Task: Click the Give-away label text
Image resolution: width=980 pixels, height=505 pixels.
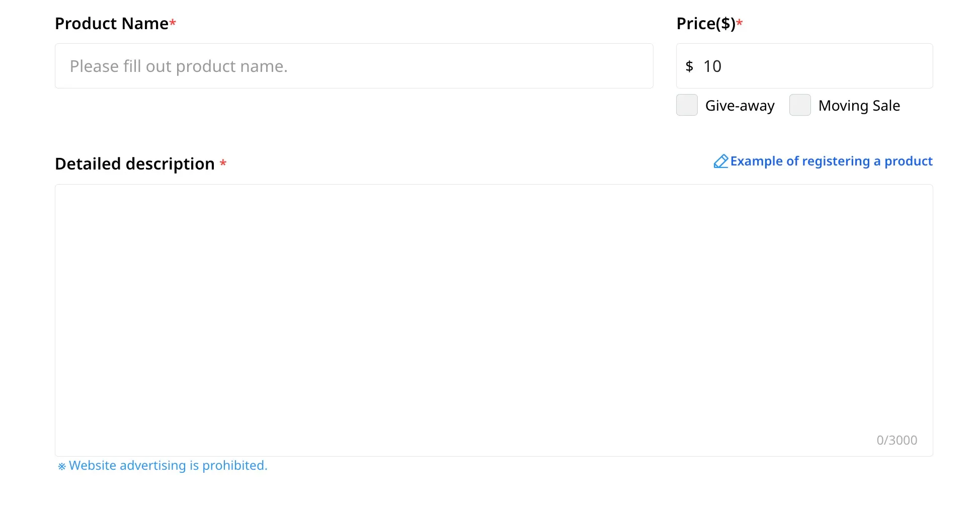Action: click(740, 106)
